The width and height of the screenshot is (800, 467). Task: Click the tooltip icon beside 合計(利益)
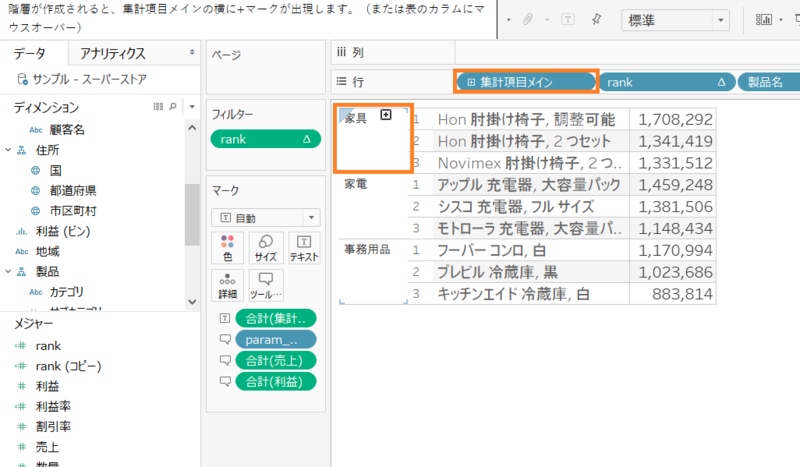coord(224,381)
